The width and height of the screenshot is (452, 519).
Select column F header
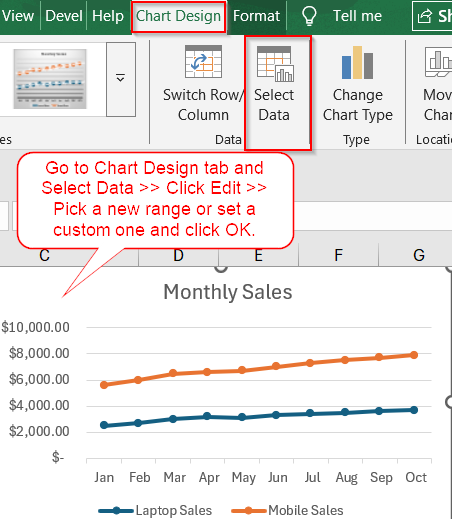[338, 255]
